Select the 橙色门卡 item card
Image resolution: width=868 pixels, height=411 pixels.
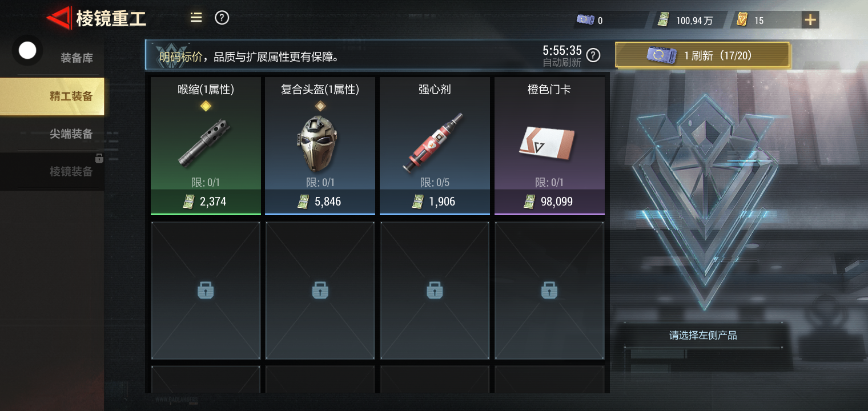[549, 146]
